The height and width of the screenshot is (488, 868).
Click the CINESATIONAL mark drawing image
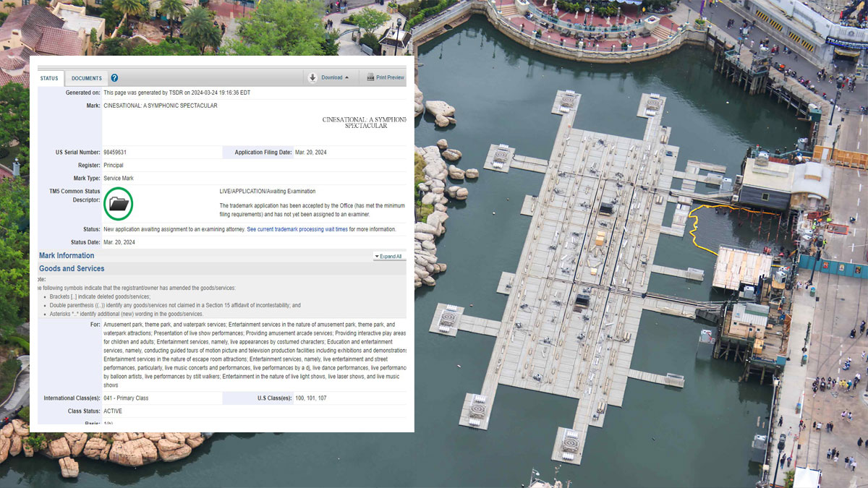(x=364, y=122)
